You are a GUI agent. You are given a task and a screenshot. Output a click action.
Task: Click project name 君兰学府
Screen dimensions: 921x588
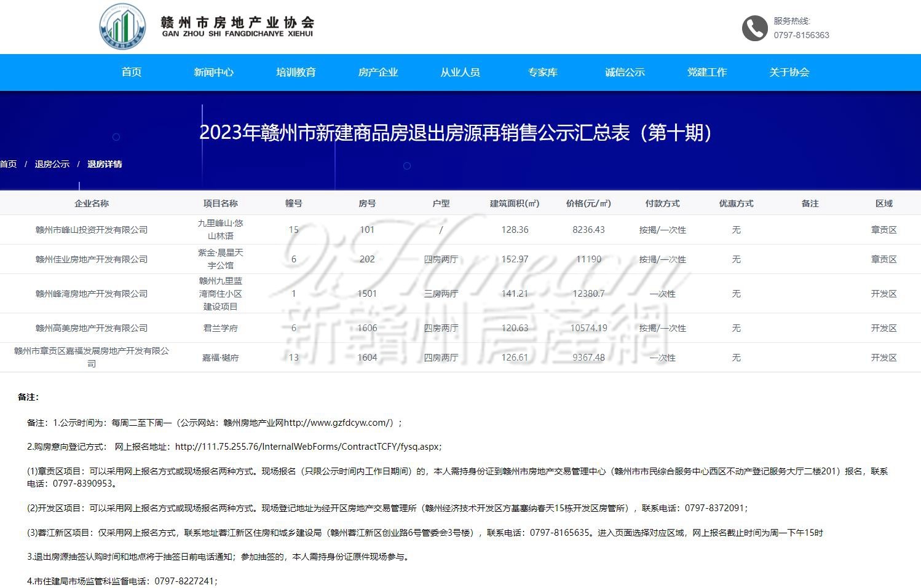point(221,328)
